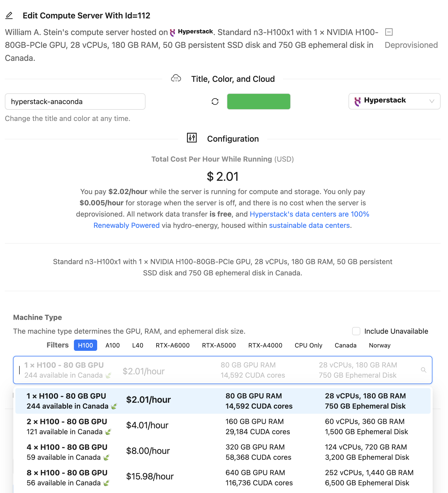
Task: Toggle the H100 filter tag
Action: pos(85,345)
